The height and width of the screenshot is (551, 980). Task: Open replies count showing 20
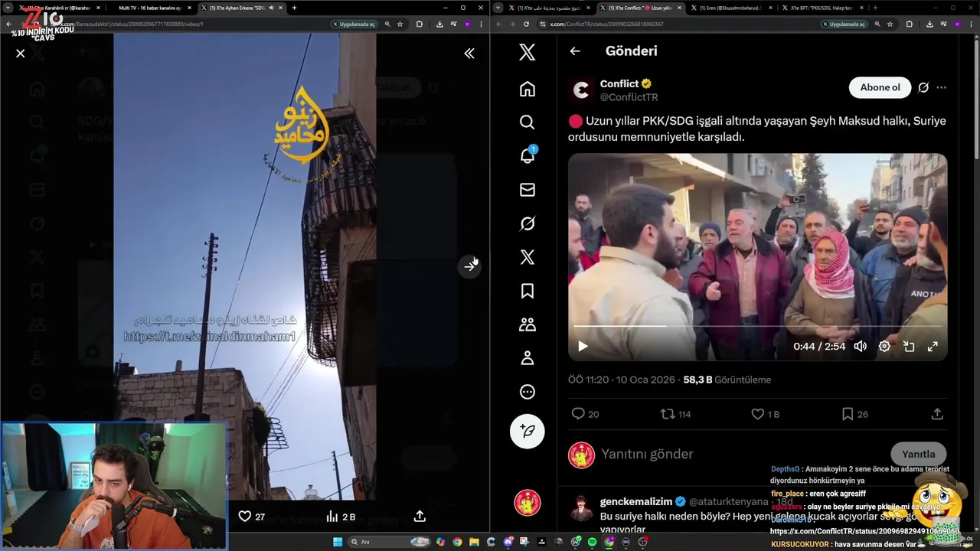(586, 414)
